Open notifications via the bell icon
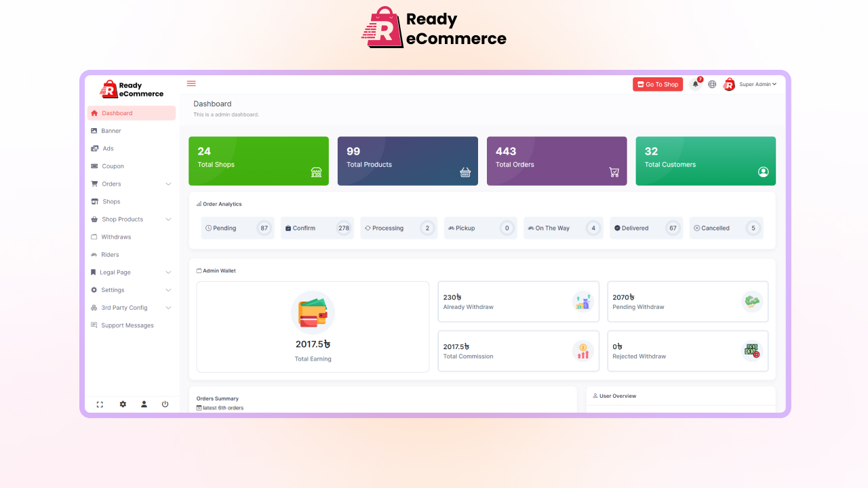Image resolution: width=868 pixels, height=488 pixels. click(695, 84)
